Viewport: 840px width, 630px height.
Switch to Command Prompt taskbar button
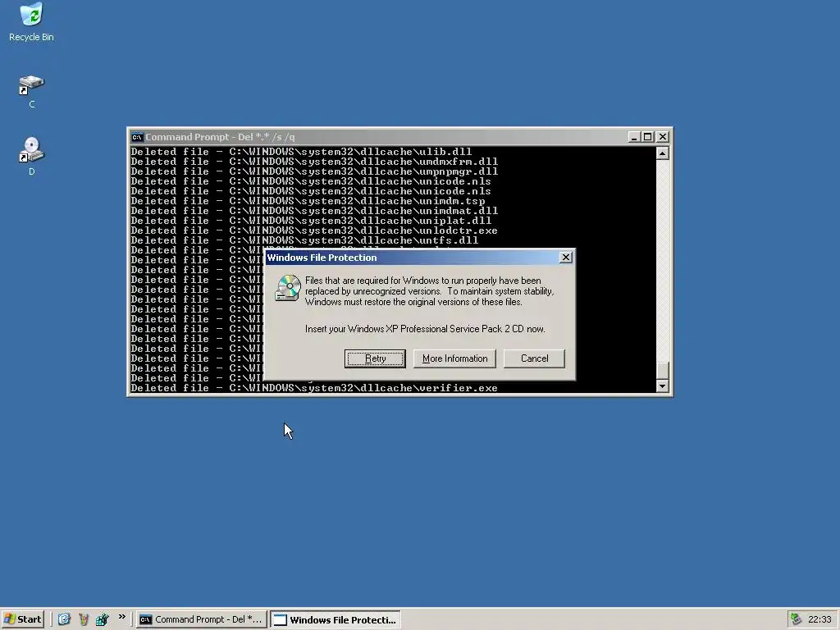(x=201, y=619)
